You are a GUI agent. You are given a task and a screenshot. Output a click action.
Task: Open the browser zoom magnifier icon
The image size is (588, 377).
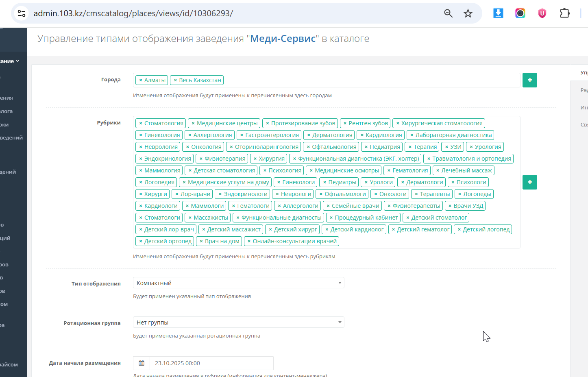448,13
